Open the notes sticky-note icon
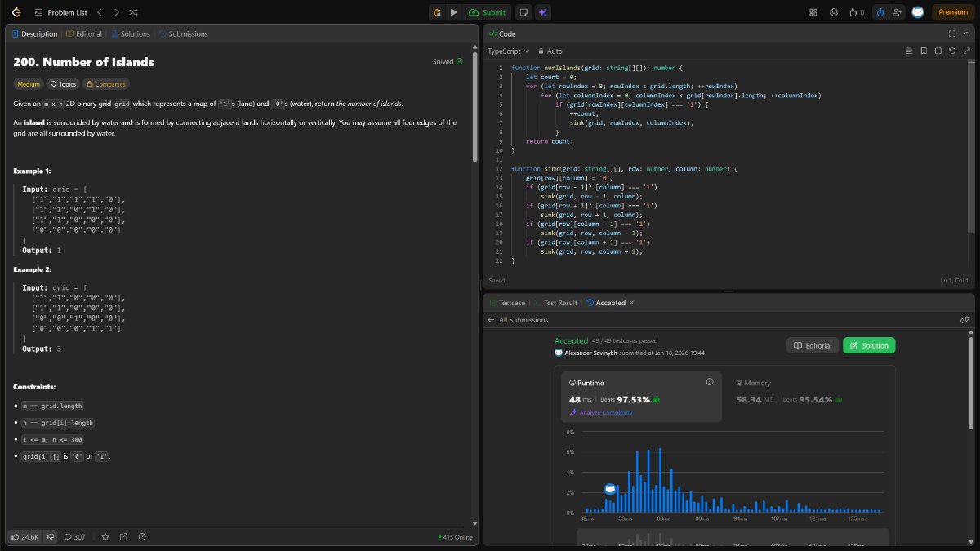 (523, 12)
